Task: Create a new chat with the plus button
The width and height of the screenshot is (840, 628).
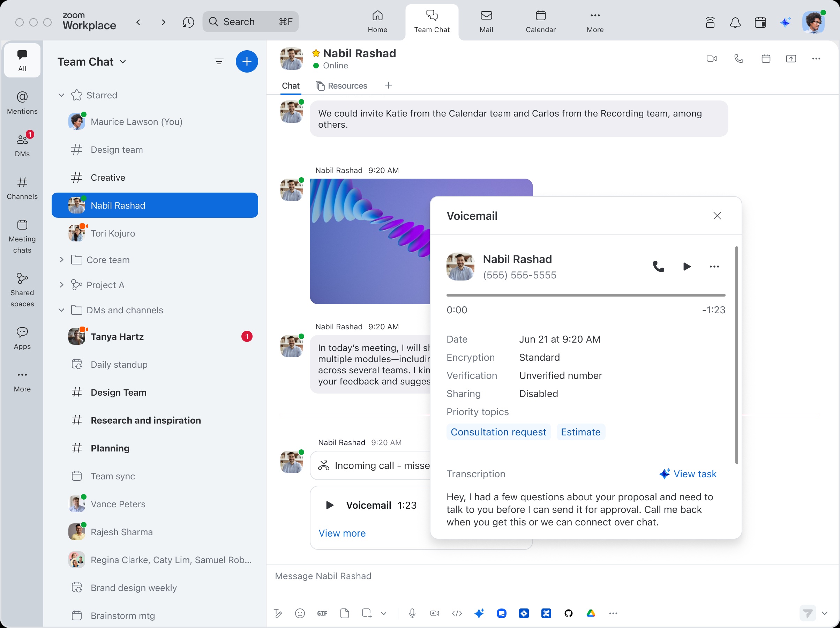Action: (x=247, y=61)
